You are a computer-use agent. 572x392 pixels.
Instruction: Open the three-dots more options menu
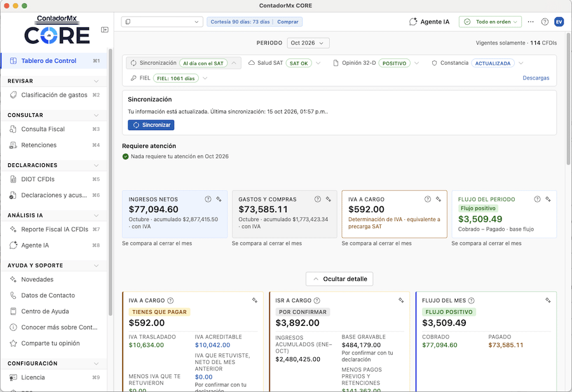pyautogui.click(x=531, y=22)
